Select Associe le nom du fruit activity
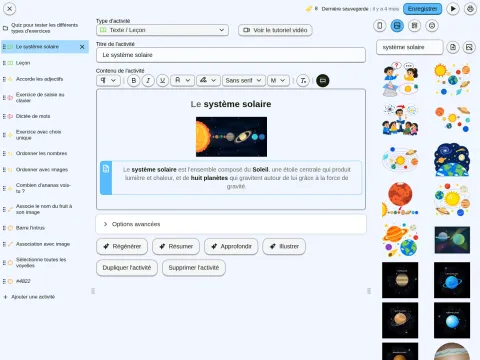Viewport: 480px width, 360px height. (x=45, y=209)
